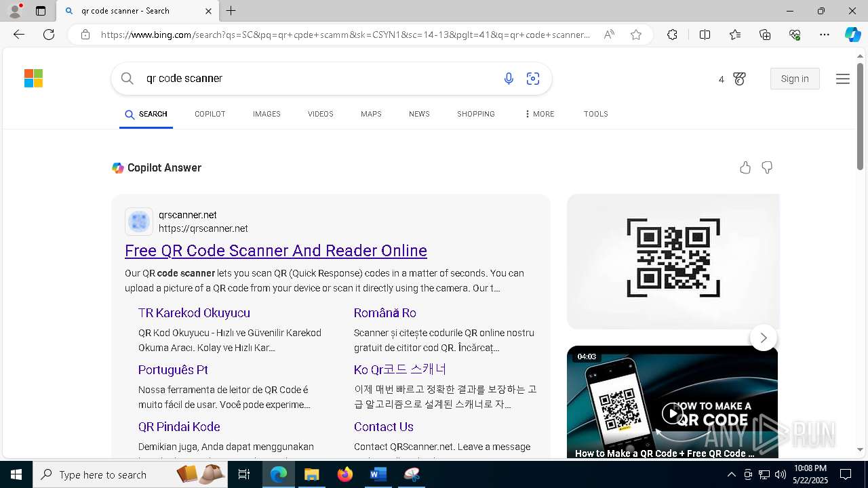Open the TOOLS options
Screen dimensions: 868x488
(595, 114)
